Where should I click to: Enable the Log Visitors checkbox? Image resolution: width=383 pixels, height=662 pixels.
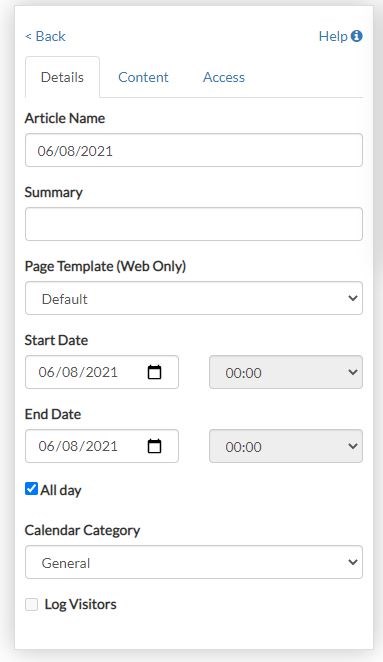(31, 604)
